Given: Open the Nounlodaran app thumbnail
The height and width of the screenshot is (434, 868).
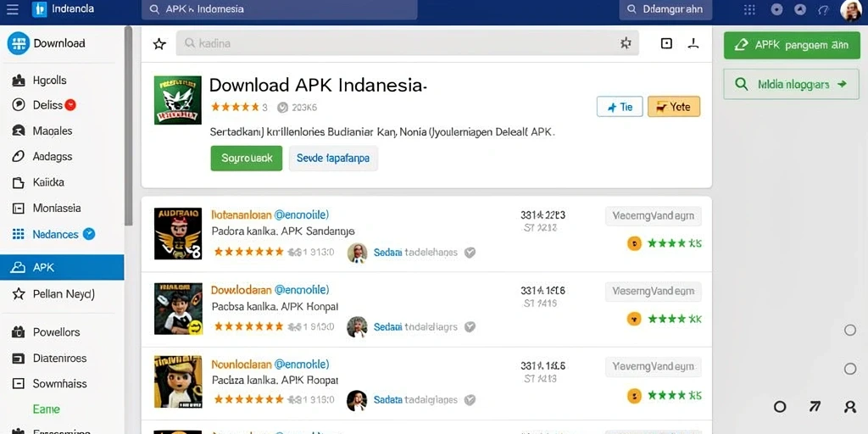Looking at the screenshot, I should click(178, 382).
